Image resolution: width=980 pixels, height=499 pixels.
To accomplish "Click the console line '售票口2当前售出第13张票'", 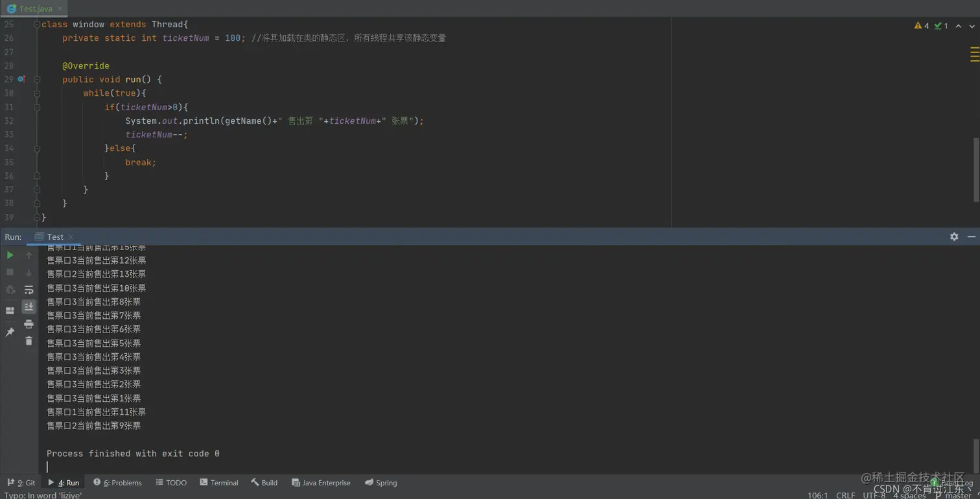I will [97, 274].
